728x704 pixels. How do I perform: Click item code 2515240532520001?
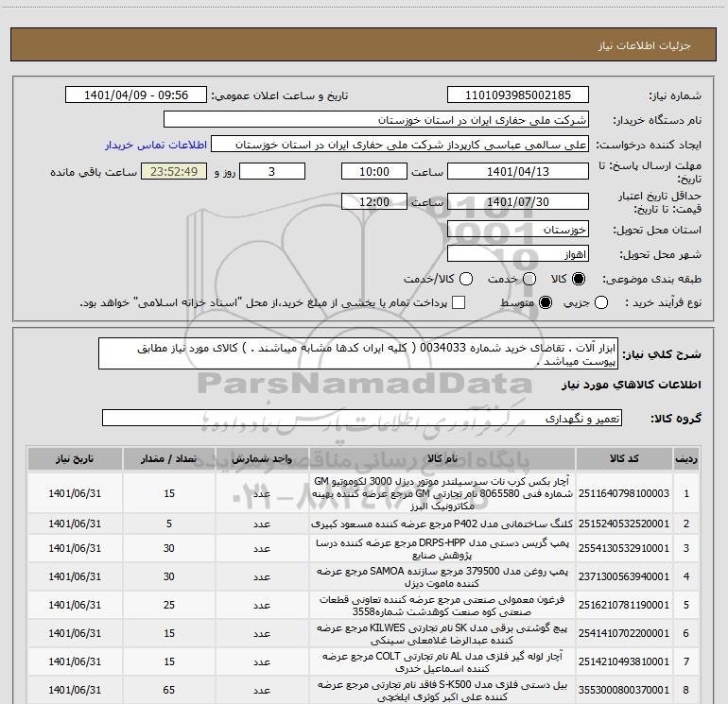[624, 524]
